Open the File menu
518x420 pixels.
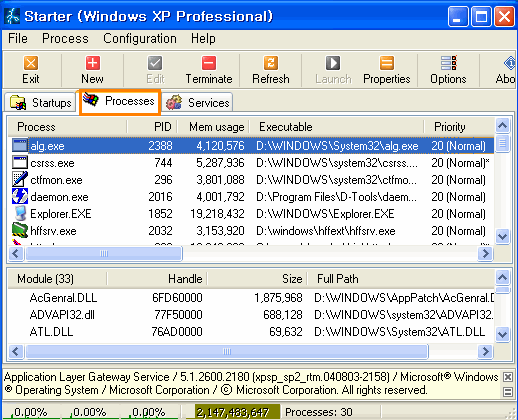pyautogui.click(x=18, y=39)
